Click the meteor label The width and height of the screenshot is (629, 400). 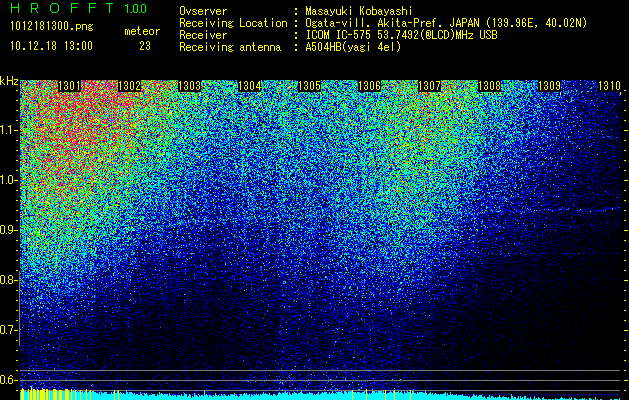142,31
